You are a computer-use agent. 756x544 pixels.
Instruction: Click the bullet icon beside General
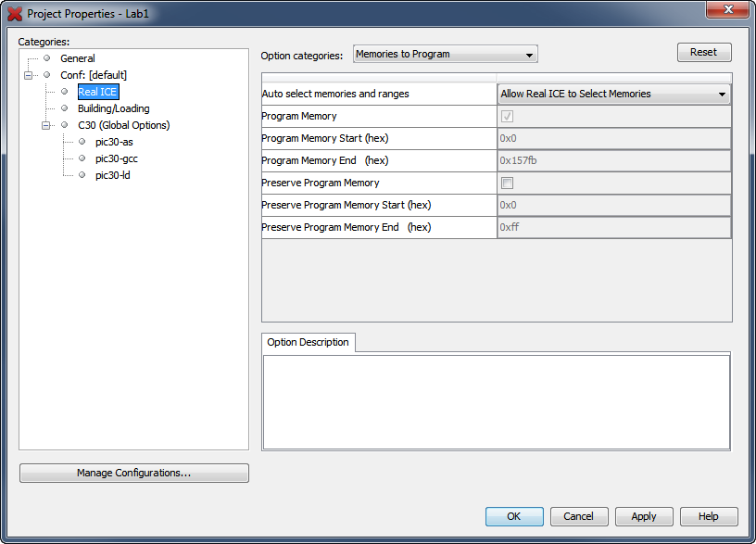click(46, 58)
